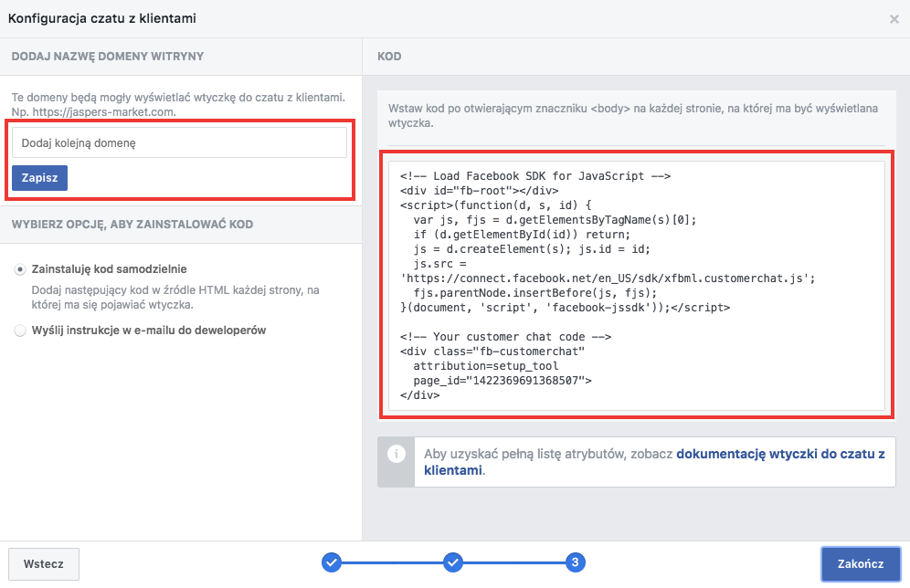
Task: Click 'WYBIERZ OPCJĘ, ABY ZAINSTALOWAĆ KOD' heading
Action: tap(132, 225)
